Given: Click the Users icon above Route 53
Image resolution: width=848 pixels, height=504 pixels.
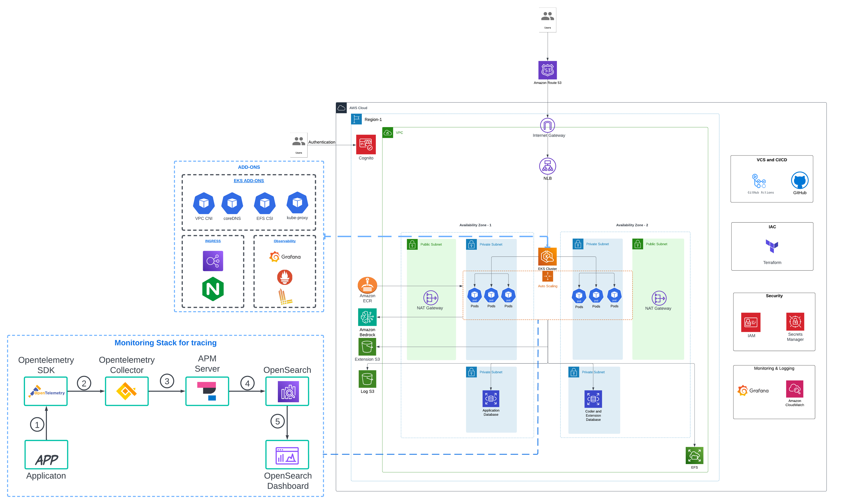Looking at the screenshot, I should click(x=547, y=20).
